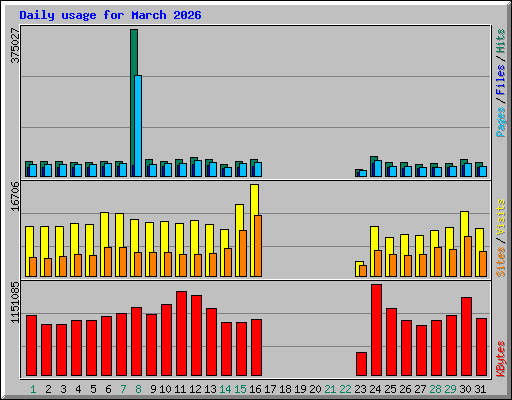Image resolution: width=512 pixels, height=400 pixels.
Task: Click day 12 label on the x-axis
Action: (195, 389)
